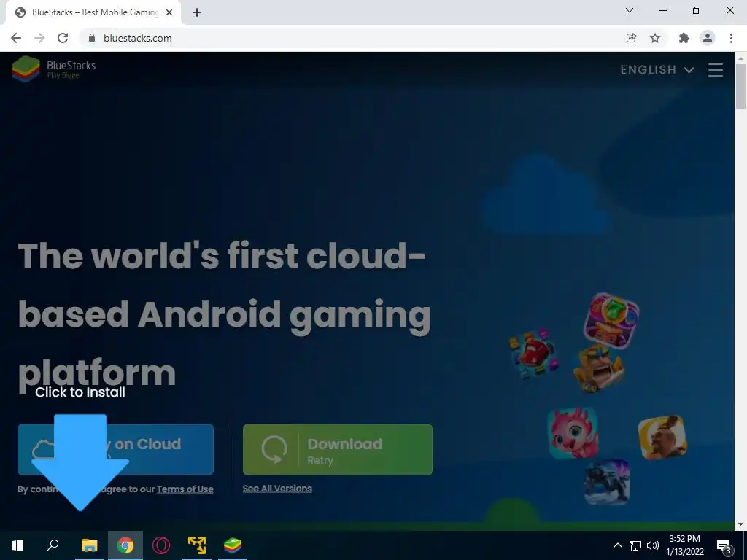Open the notification center icon
747x560 pixels.
pos(724,546)
